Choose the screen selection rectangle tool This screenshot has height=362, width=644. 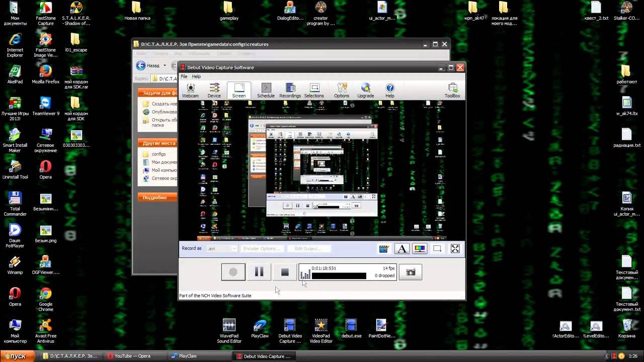(x=437, y=248)
